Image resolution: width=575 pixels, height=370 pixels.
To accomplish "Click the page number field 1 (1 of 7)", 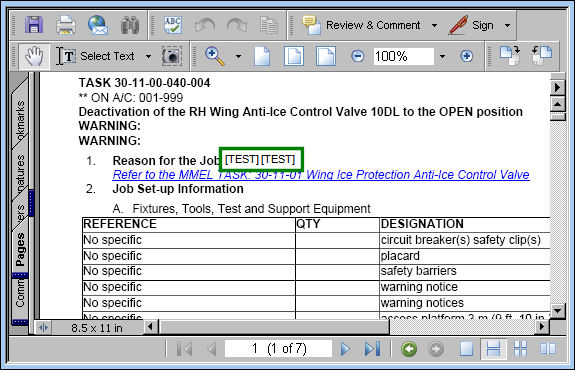I will (x=278, y=349).
